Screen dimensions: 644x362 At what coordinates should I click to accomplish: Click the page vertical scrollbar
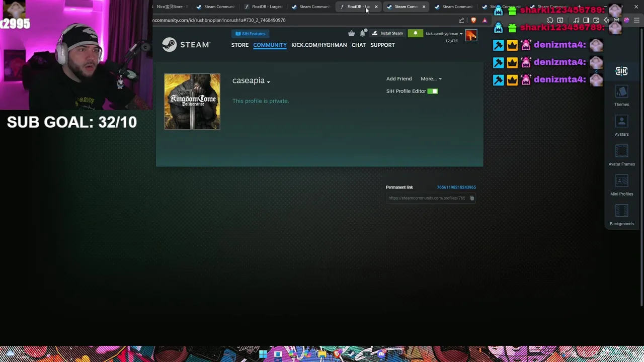tap(642, 166)
